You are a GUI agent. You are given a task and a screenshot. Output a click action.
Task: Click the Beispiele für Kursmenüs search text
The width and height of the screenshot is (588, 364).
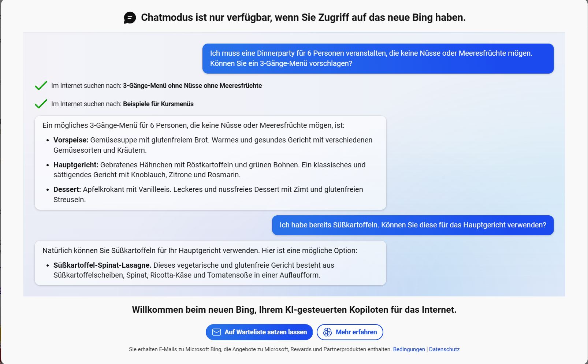pyautogui.click(x=158, y=104)
